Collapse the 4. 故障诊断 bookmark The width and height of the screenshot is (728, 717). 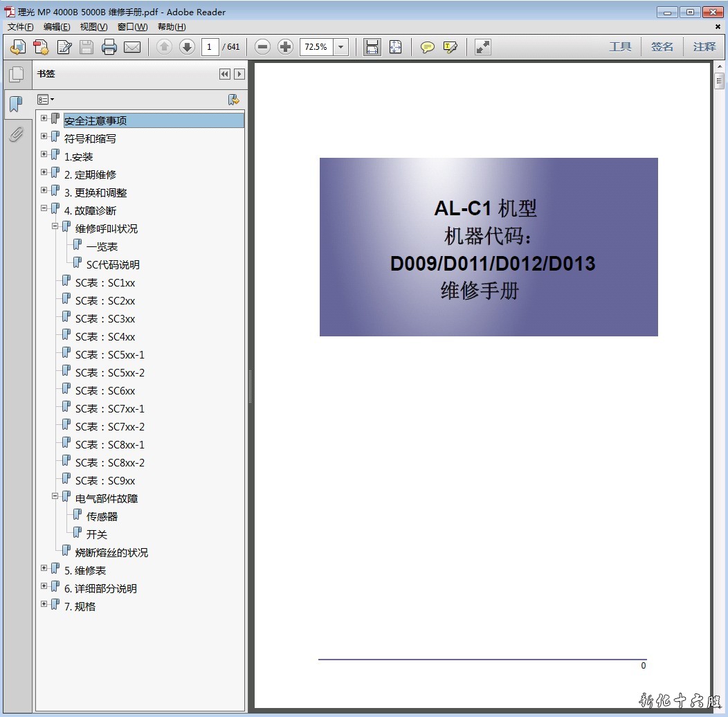coord(44,208)
